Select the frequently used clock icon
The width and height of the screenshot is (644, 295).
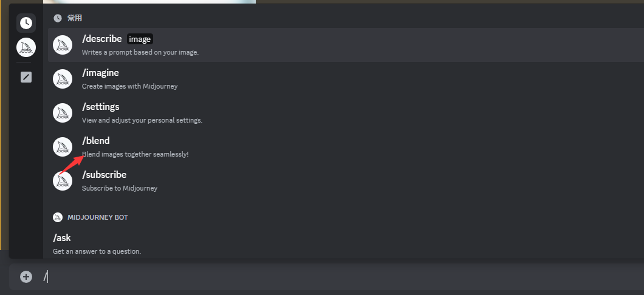click(26, 23)
